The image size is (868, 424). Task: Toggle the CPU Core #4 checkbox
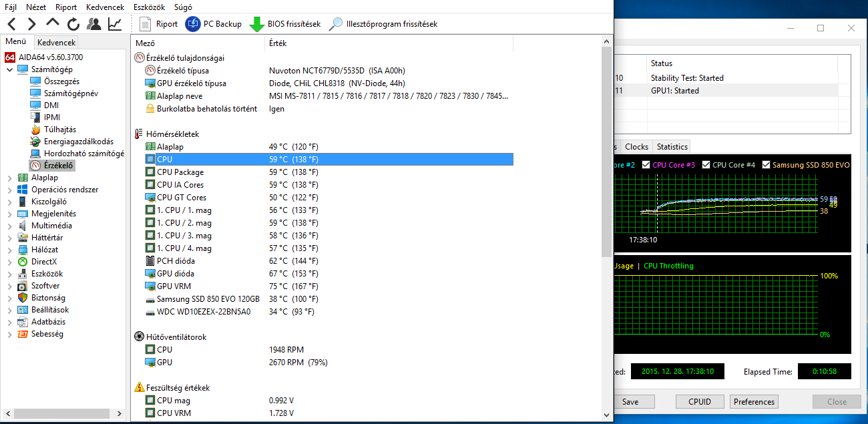[706, 165]
